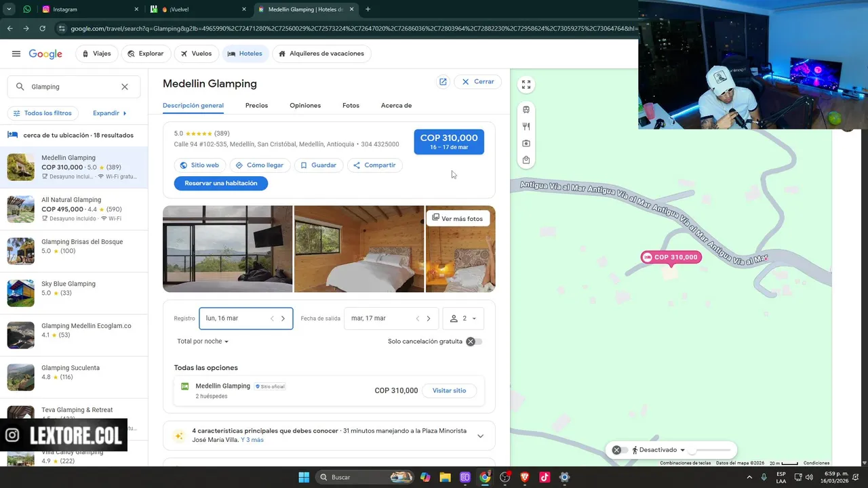868x488 pixels.
Task: Switch to the Precios tab
Action: click(256, 106)
